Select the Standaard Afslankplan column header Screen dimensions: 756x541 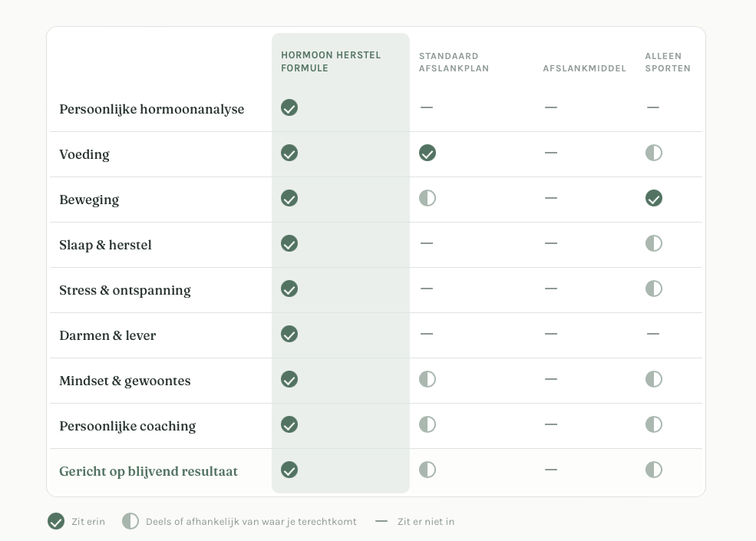(454, 62)
